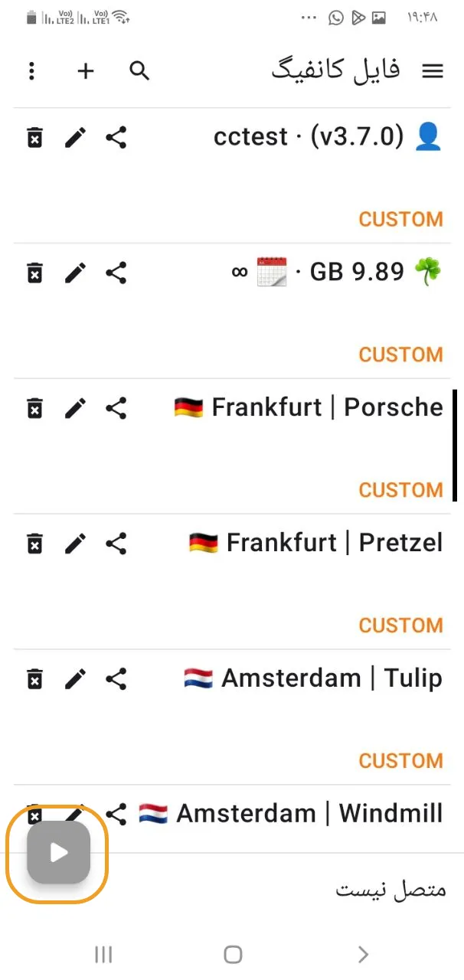The image size is (464, 980).
Task: Add a new config with plus icon
Action: tap(86, 71)
